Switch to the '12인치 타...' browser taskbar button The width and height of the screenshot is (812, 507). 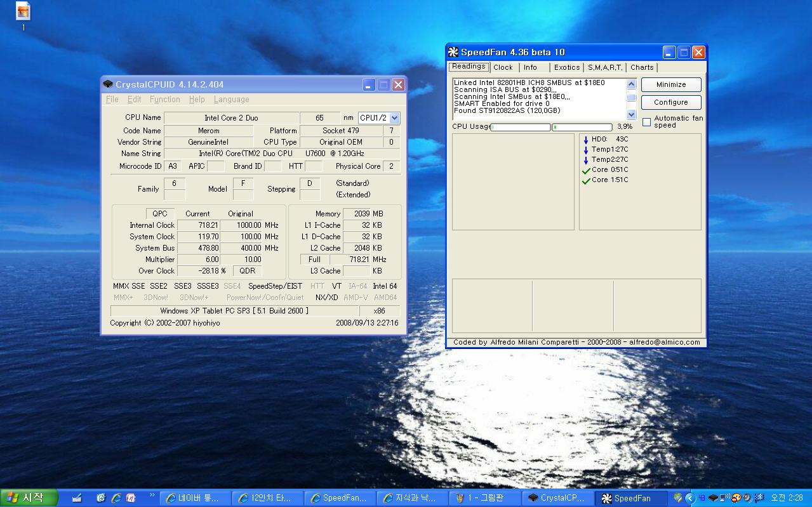[x=269, y=499]
